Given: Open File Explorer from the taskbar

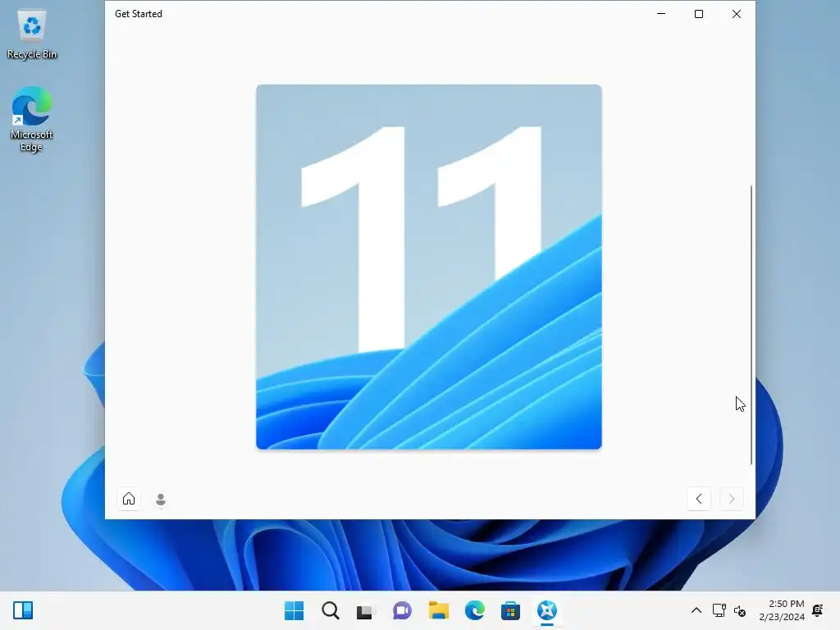Looking at the screenshot, I should [438, 610].
